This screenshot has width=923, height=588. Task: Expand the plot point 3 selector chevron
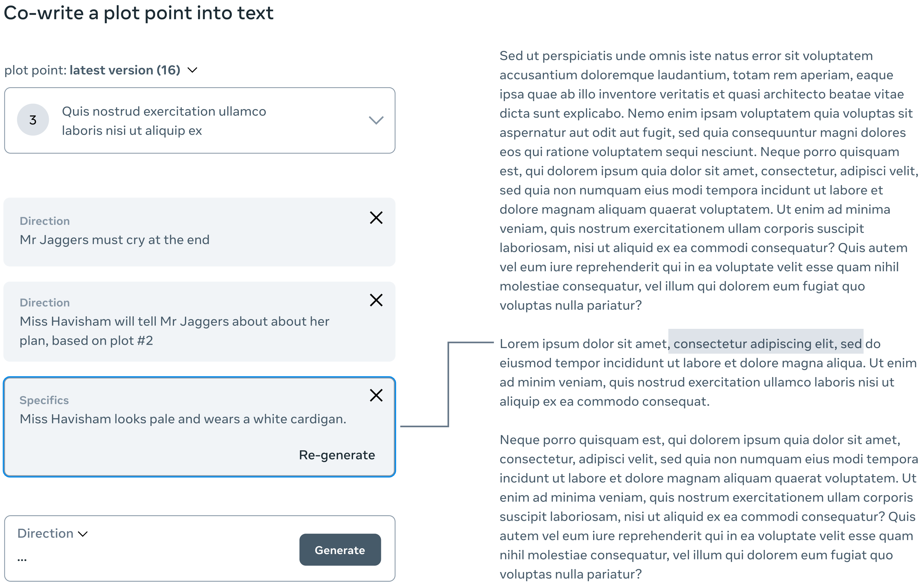coord(376,121)
